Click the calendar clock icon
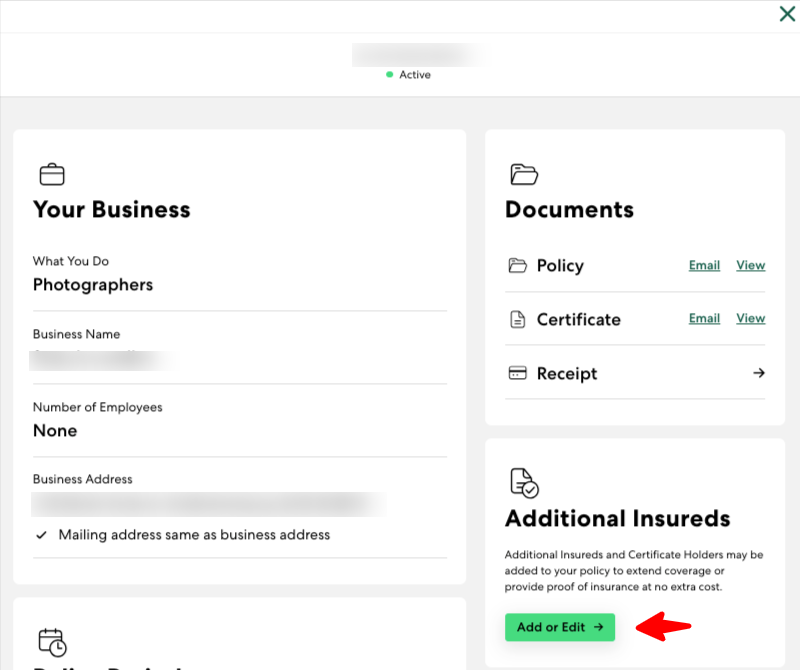This screenshot has height=670, width=800. click(x=51, y=641)
